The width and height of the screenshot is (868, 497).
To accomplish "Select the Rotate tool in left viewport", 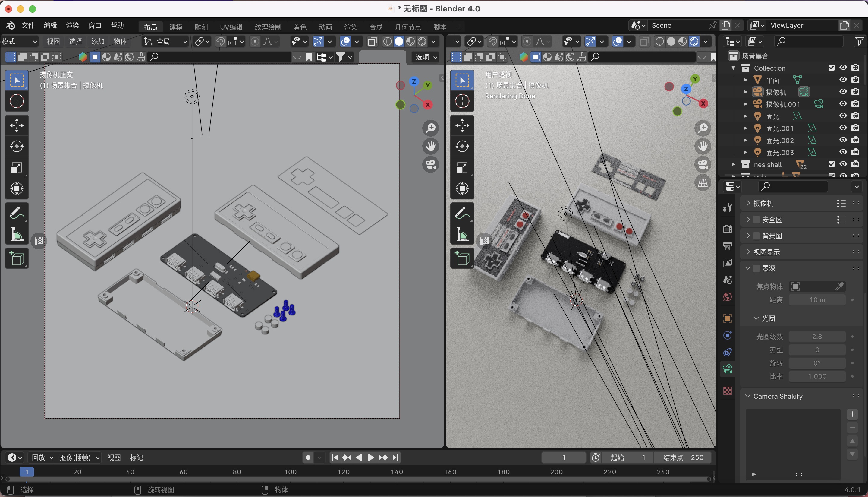I will (x=17, y=147).
